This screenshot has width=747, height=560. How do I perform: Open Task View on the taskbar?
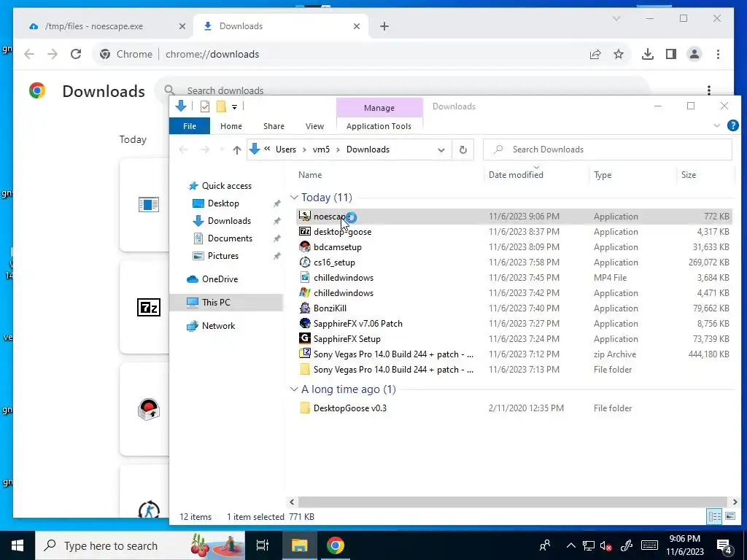[x=262, y=545]
